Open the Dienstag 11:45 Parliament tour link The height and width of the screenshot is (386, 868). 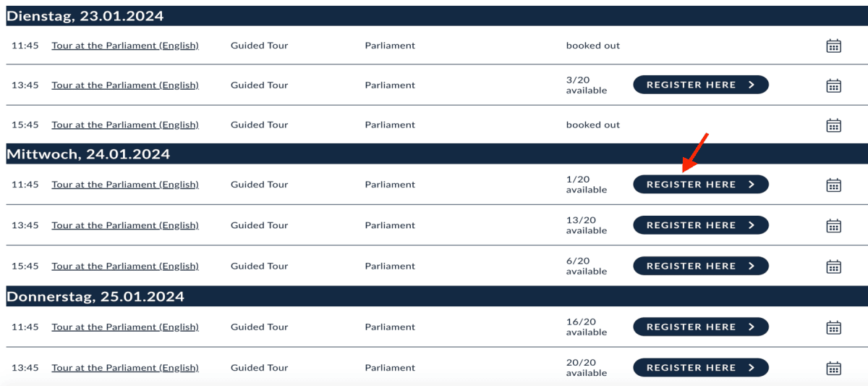[125, 46]
